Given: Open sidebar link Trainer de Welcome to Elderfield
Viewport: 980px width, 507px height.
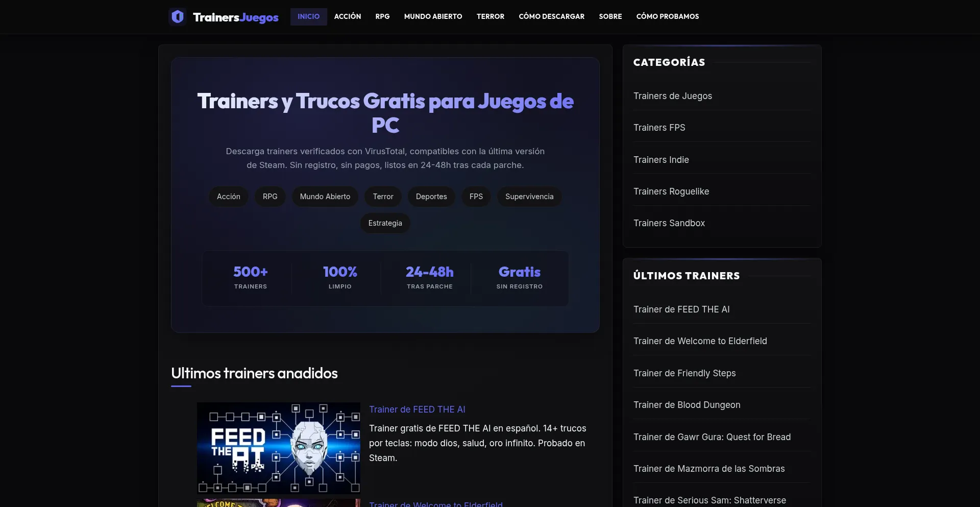Looking at the screenshot, I should coord(700,341).
